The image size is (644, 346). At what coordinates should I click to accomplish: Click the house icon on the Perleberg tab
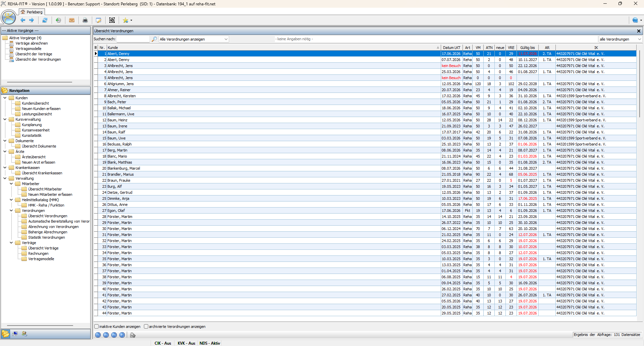(23, 12)
